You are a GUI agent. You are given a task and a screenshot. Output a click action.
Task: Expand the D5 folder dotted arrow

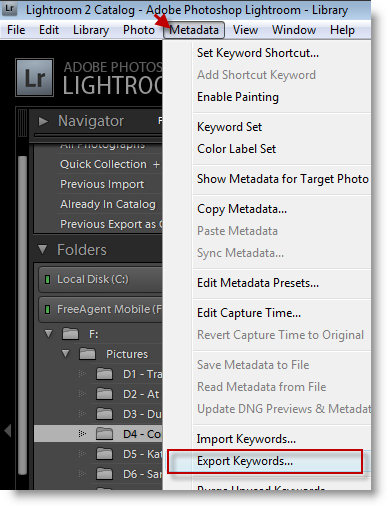pos(82,454)
